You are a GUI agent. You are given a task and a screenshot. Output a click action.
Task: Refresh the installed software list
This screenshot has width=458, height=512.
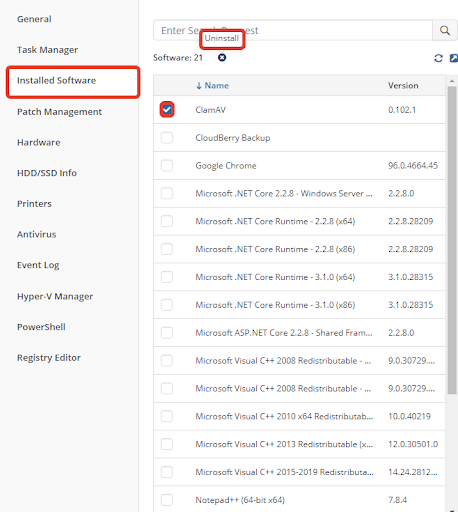[438, 58]
